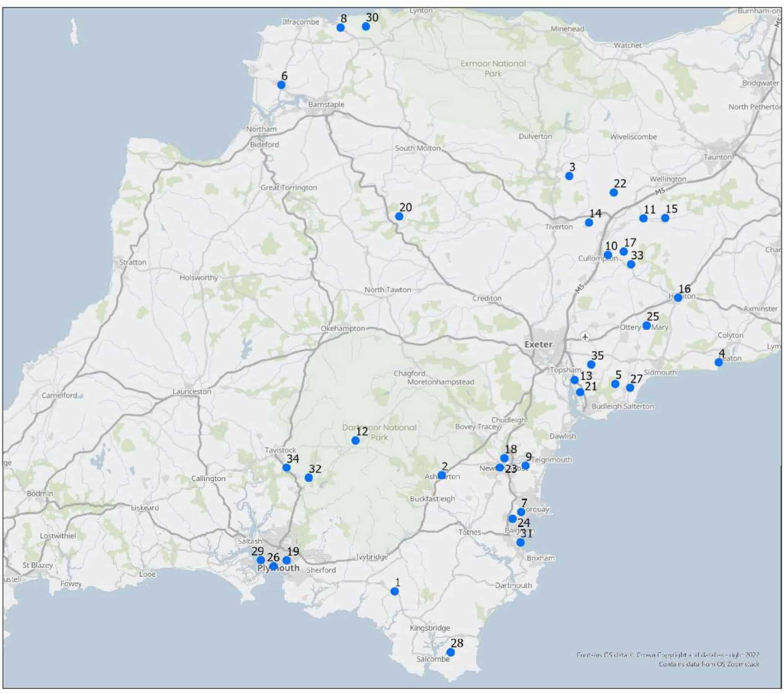Click marker 29 near Saltash
The width and height of the screenshot is (784, 694).
(261, 560)
